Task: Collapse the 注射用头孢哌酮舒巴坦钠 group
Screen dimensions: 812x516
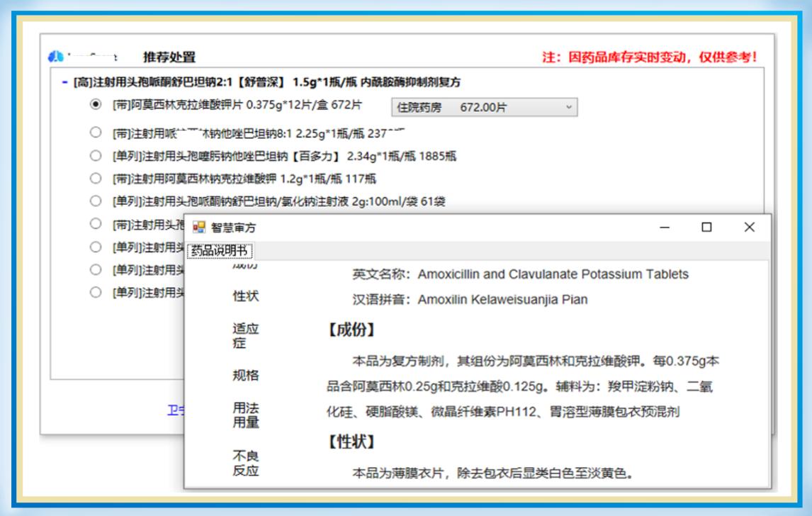Action: (64, 83)
